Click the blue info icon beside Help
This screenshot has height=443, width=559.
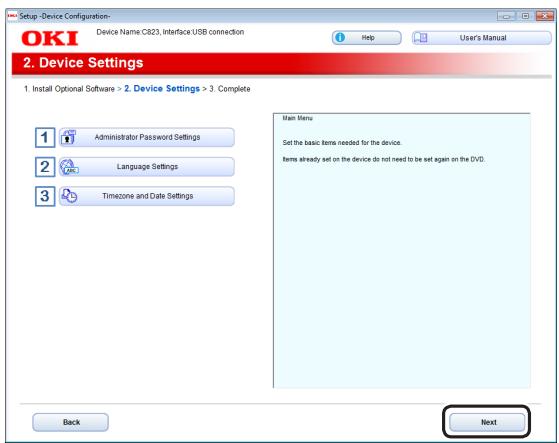pyautogui.click(x=340, y=37)
